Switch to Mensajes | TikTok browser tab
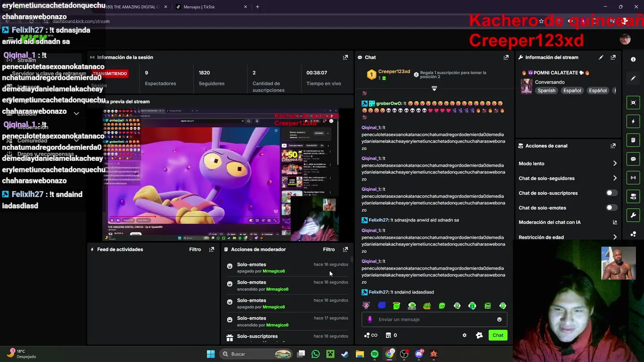 pyautogui.click(x=211, y=7)
